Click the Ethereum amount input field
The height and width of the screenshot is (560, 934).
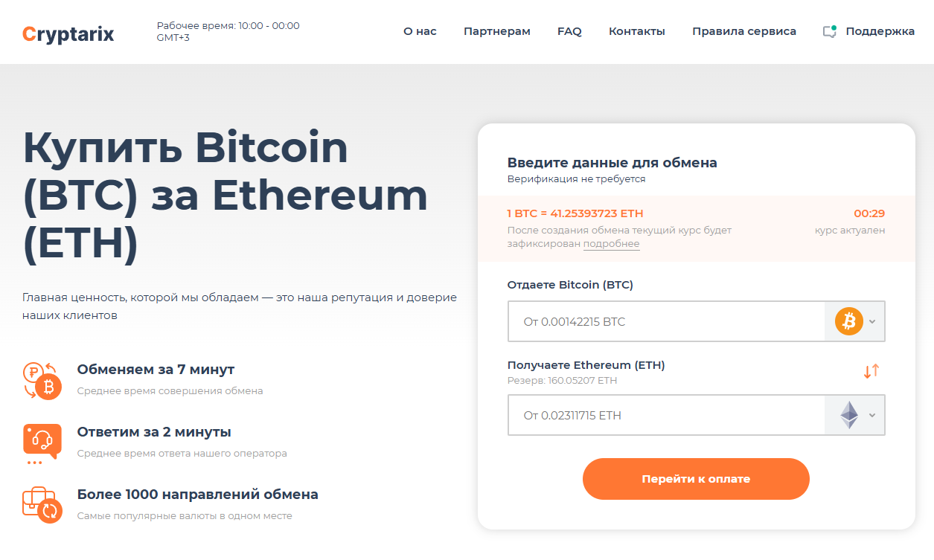click(666, 415)
